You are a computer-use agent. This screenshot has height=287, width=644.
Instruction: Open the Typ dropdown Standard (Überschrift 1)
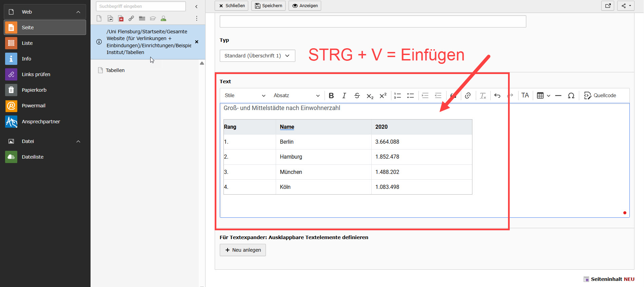(257, 56)
